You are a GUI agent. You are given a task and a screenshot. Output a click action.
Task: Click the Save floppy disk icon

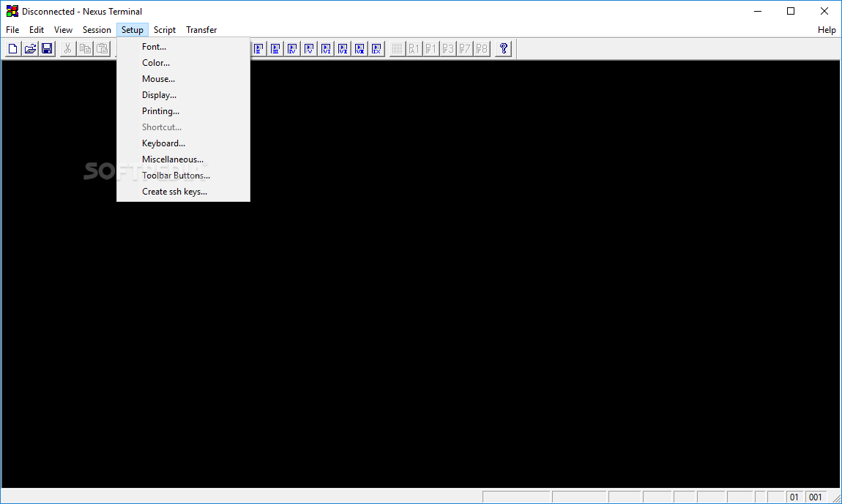pyautogui.click(x=48, y=49)
